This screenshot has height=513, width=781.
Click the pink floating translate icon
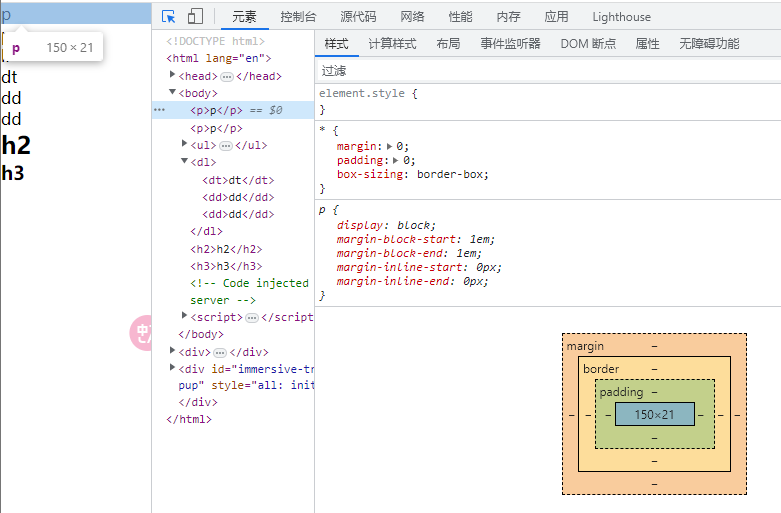[142, 333]
